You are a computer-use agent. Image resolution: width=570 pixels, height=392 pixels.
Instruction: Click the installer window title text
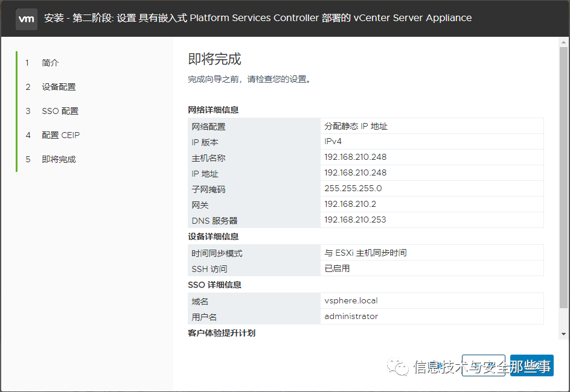[258, 18]
